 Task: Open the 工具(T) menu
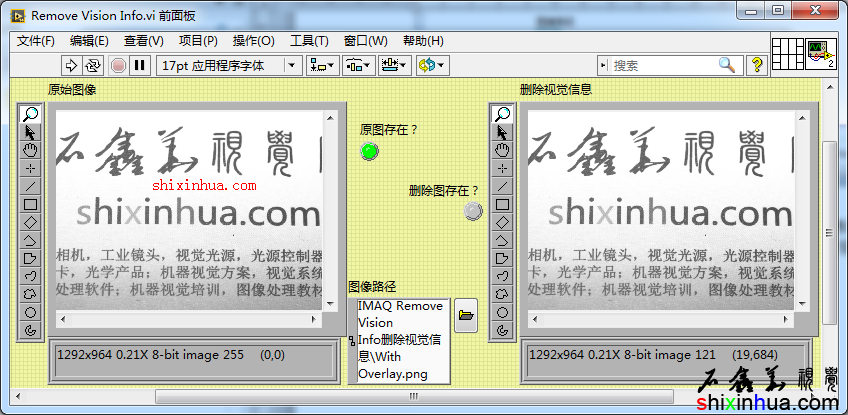point(309,41)
